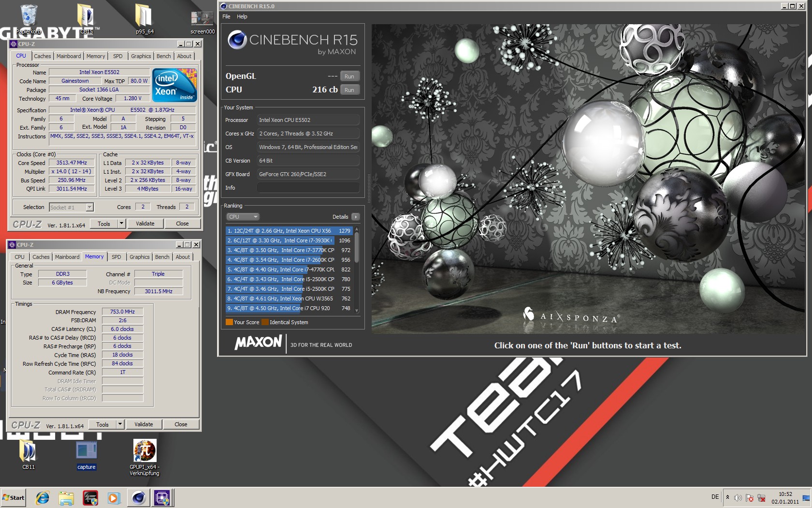
Task: Open the CB15 desktop folder
Action: click(x=86, y=18)
